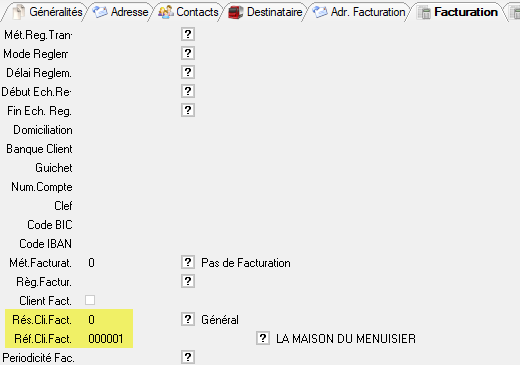
Task: Click the Destinataire tab truck icon
Action: [x=236, y=12]
